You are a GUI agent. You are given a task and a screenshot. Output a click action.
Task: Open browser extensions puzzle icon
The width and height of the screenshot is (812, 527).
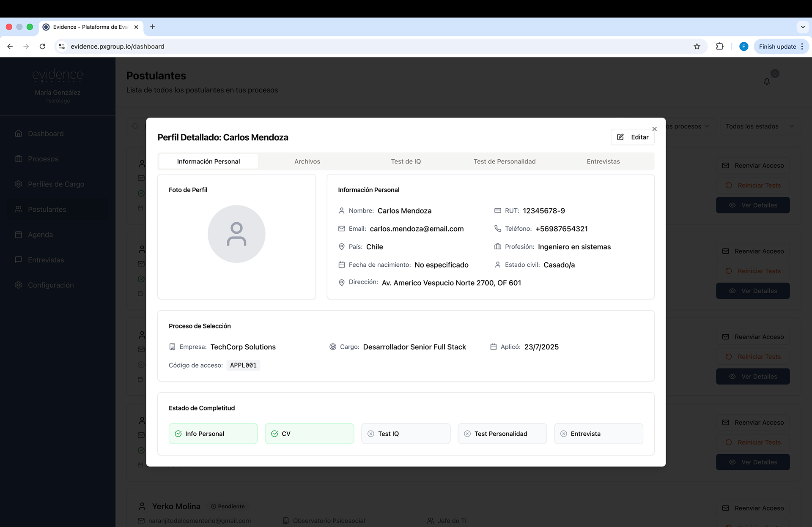(719, 46)
